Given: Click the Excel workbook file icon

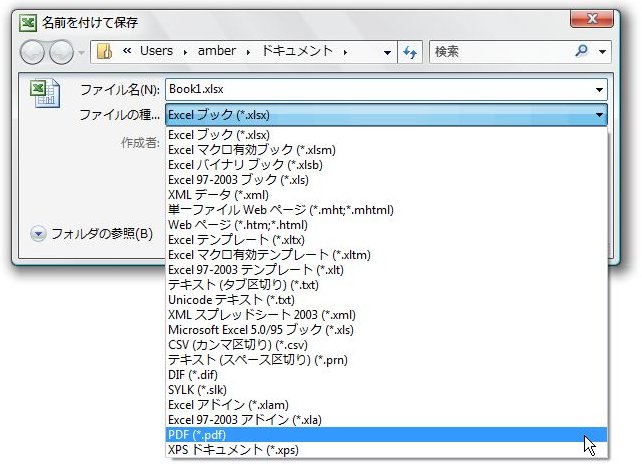Looking at the screenshot, I should tap(45, 94).
